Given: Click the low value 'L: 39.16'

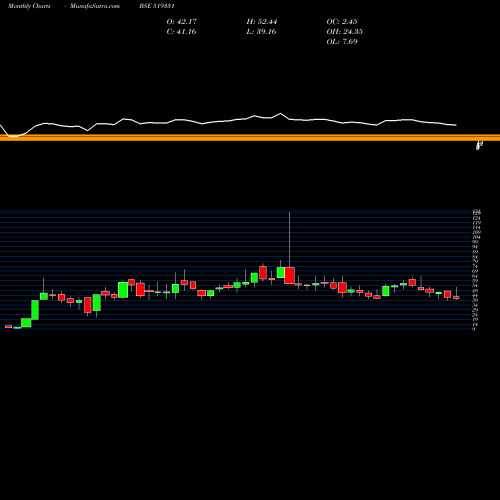Looking at the screenshot, I should tap(261, 32).
